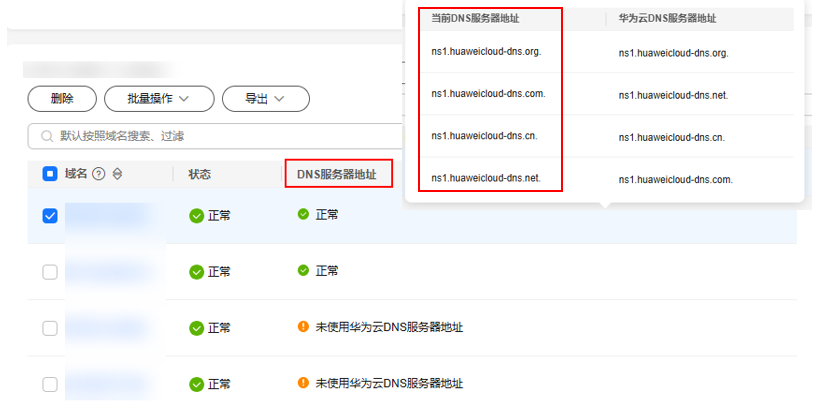Select Huawei Cloud address ns1.huaweicloud-dns.com.
The height and width of the screenshot is (413, 818).
(676, 179)
